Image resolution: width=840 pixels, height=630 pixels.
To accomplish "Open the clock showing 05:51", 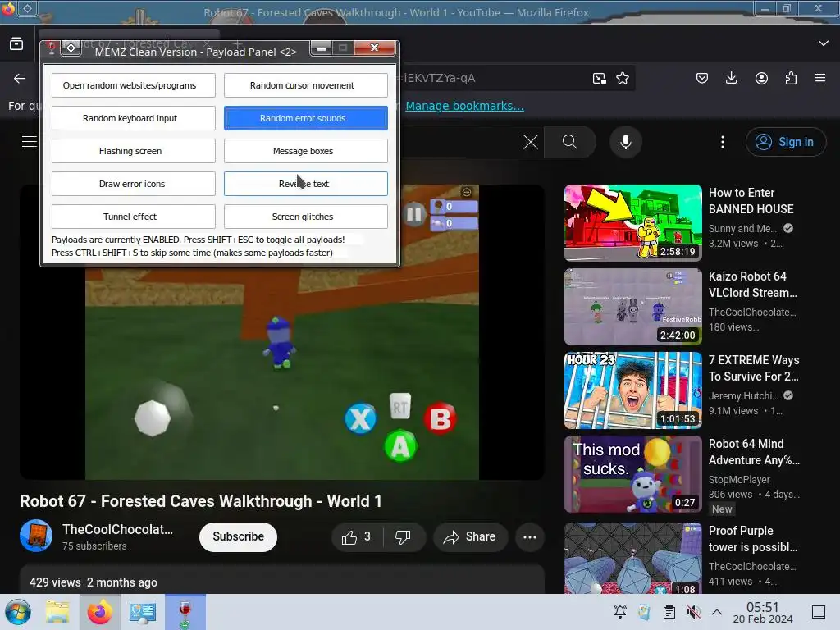I will pyautogui.click(x=763, y=612).
